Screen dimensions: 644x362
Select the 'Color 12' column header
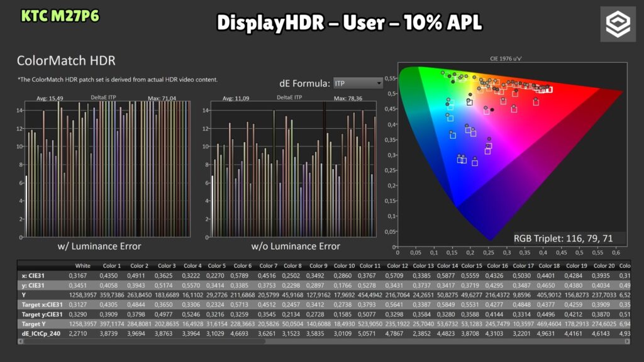(x=397, y=266)
